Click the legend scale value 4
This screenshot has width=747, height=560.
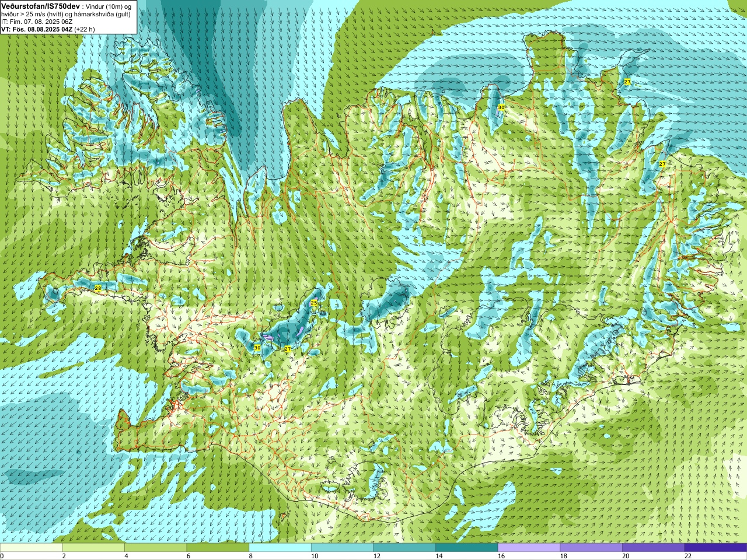click(x=126, y=556)
